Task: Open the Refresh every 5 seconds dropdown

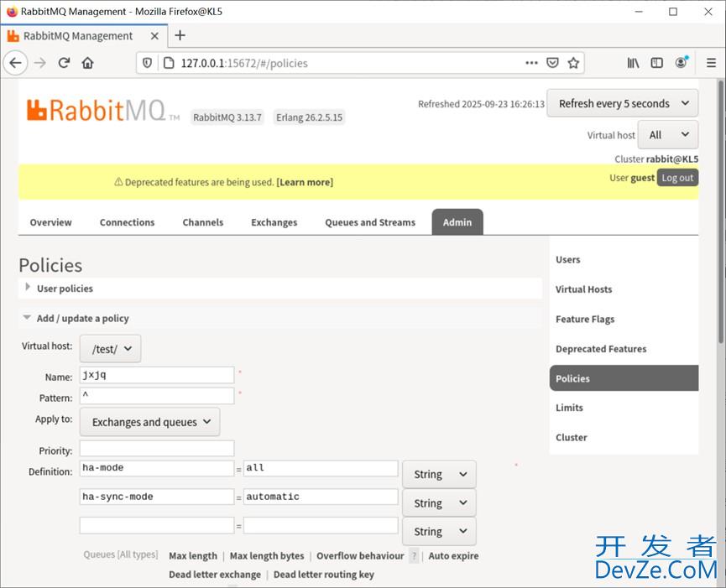Action: 622,104
